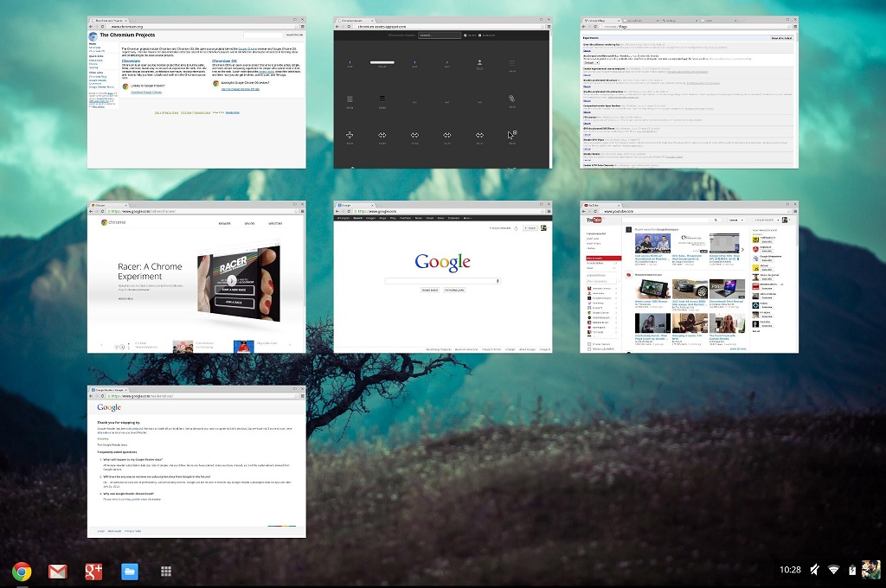Open the apps launcher grid
Viewport: 886px width, 588px height.
[x=165, y=571]
